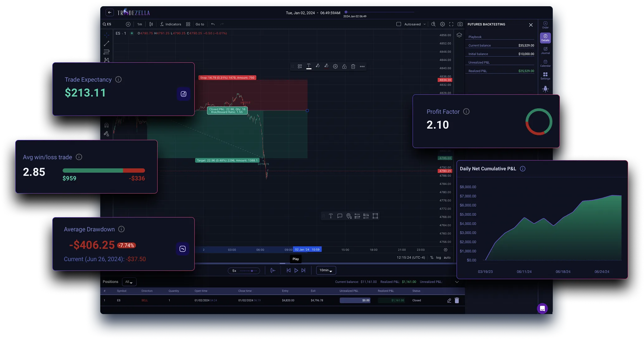Open the Autosaved layout dropdown arrow
Viewport: 644px width, 339px height.
pos(424,24)
